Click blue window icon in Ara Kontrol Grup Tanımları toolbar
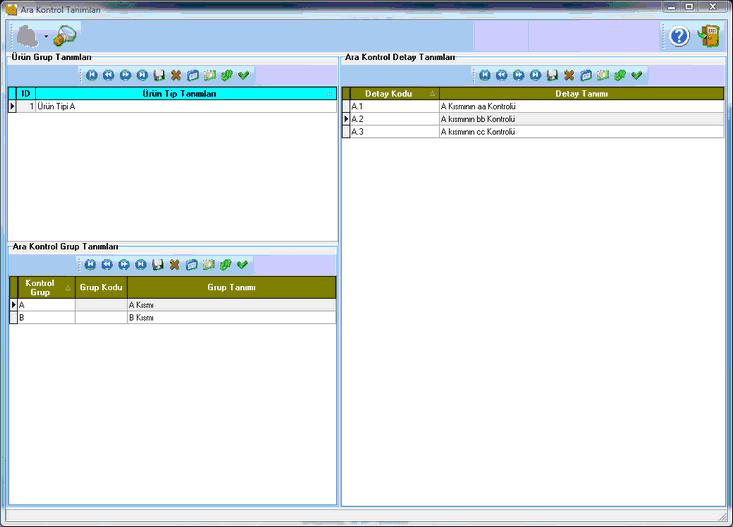Screen dimensions: 733x527 coord(191,265)
